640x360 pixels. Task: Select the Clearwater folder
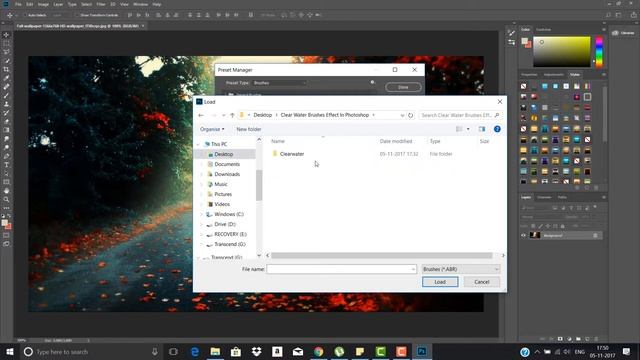point(292,154)
